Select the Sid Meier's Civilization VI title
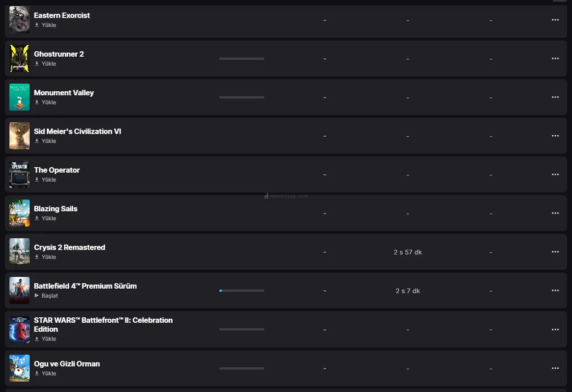Screen dimensions: 572x392 pyautogui.click(x=78, y=131)
